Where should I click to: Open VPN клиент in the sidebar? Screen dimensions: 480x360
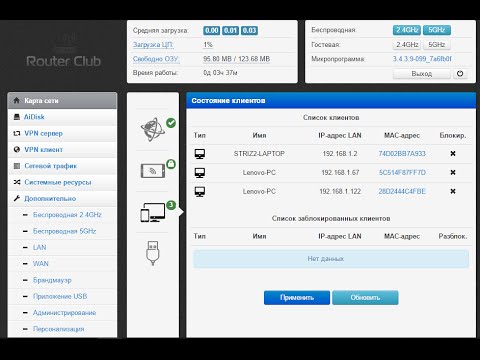62,150
